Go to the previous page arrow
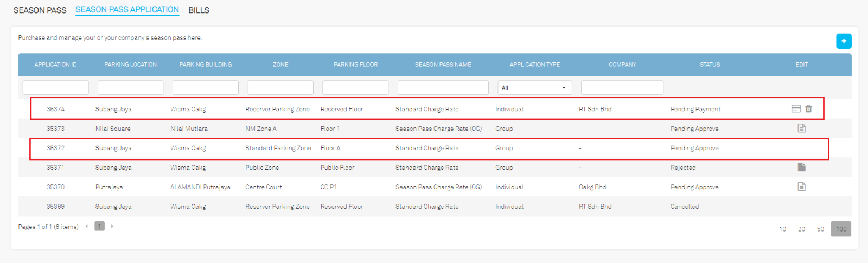Screen dimensions: 868x263 (87, 227)
